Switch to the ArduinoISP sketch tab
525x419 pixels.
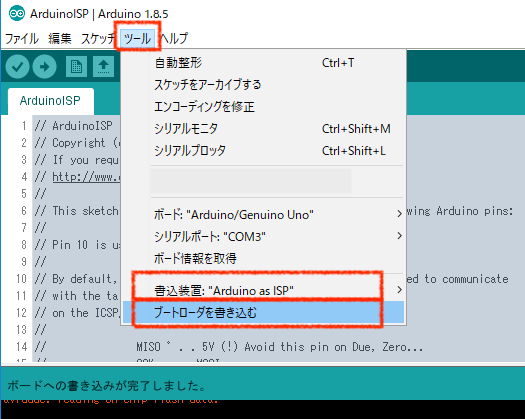[50, 101]
